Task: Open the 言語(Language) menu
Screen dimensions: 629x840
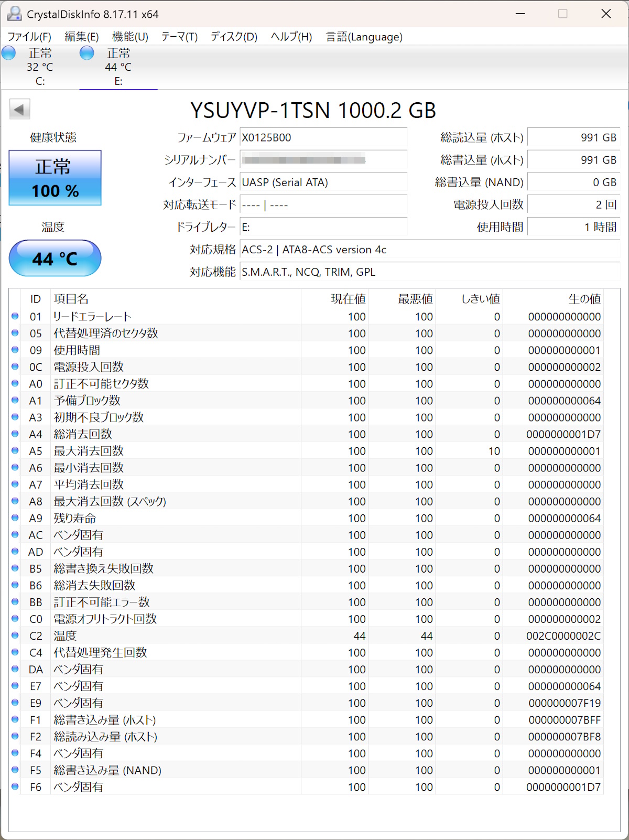Action: point(364,37)
